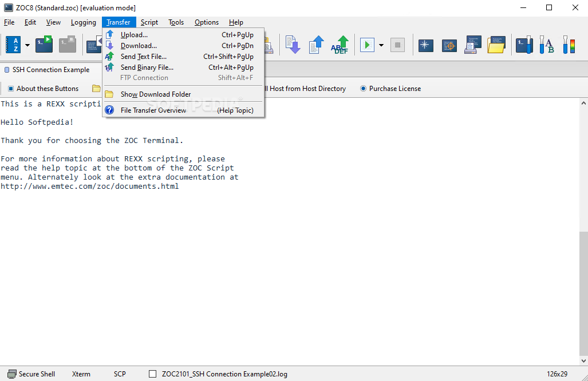Click the test tubes with AB letters icon
588x381 pixels.
click(x=546, y=45)
